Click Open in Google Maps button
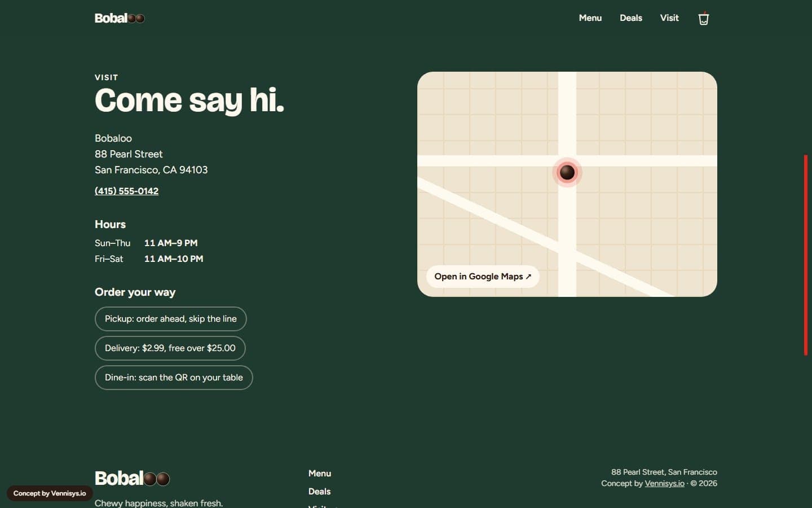The height and width of the screenshot is (508, 812). click(483, 277)
